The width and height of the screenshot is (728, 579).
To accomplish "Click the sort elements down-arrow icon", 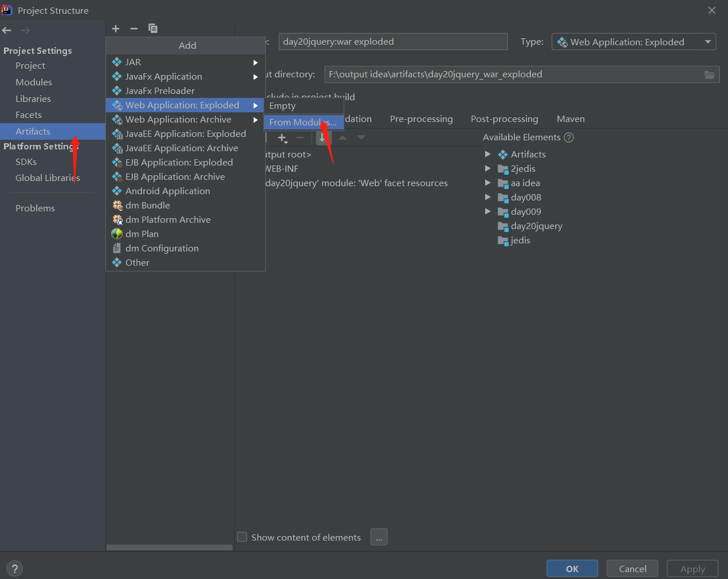I will click(322, 138).
